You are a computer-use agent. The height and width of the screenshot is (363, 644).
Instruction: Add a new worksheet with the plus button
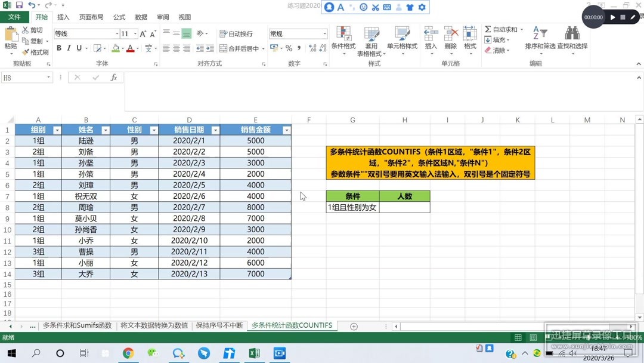click(354, 326)
